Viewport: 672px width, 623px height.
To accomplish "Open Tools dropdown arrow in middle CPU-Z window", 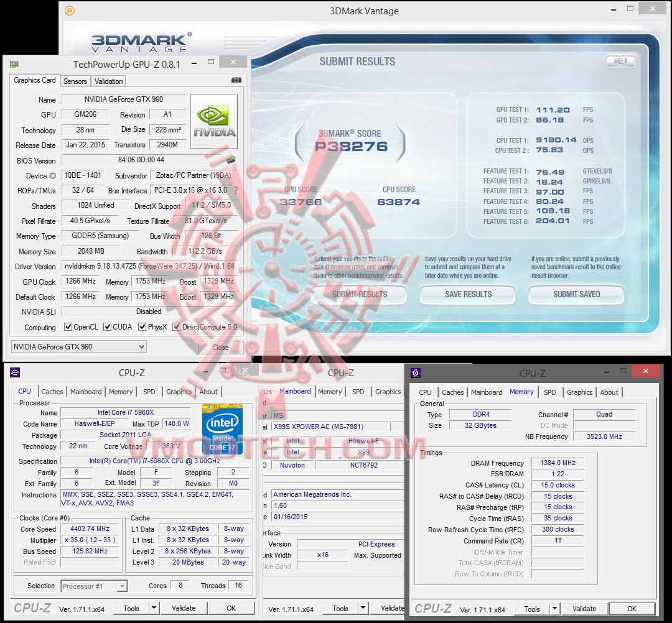I will pos(363,608).
